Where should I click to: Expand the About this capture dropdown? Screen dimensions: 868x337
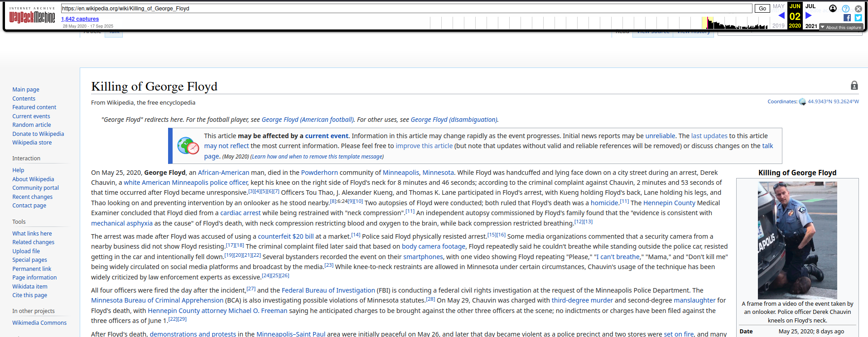tap(841, 27)
